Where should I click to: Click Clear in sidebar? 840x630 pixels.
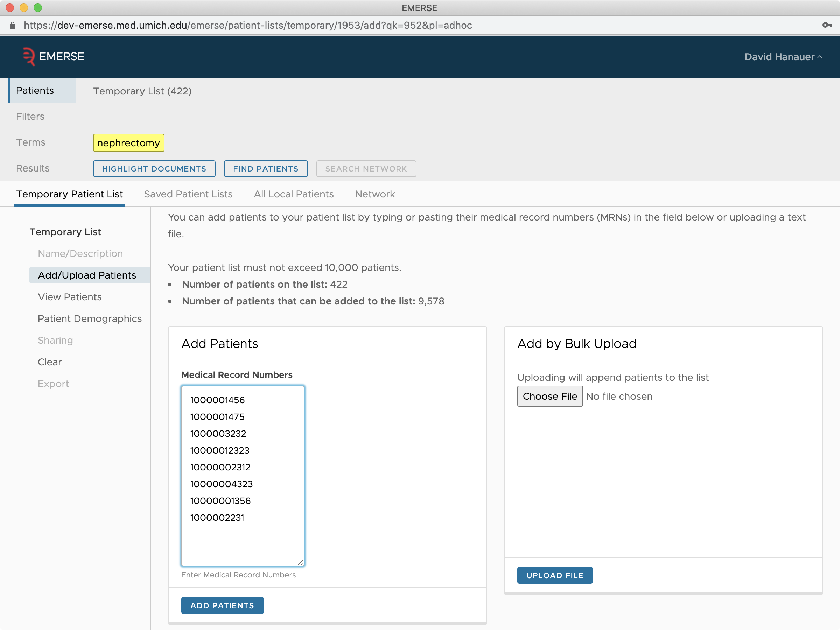point(50,362)
